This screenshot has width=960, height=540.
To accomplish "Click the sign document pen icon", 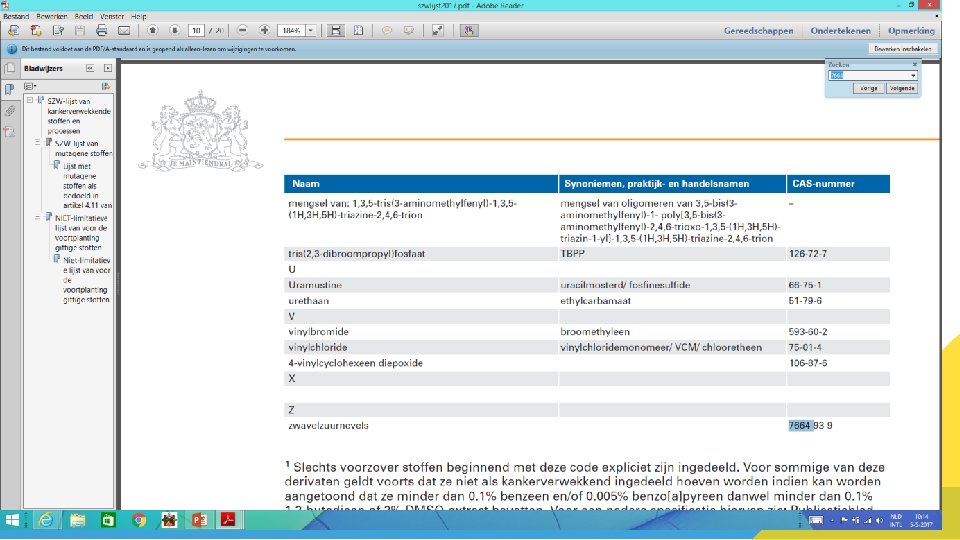I will click(x=59, y=31).
